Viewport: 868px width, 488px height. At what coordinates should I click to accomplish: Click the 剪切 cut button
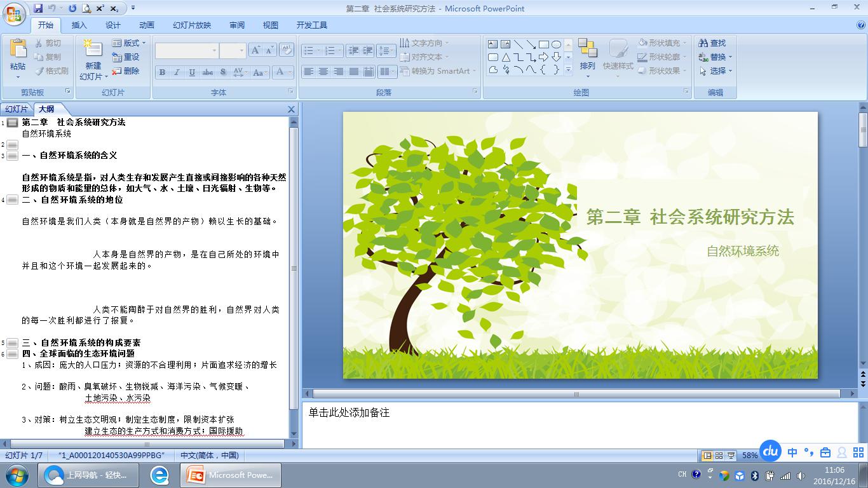click(x=48, y=43)
